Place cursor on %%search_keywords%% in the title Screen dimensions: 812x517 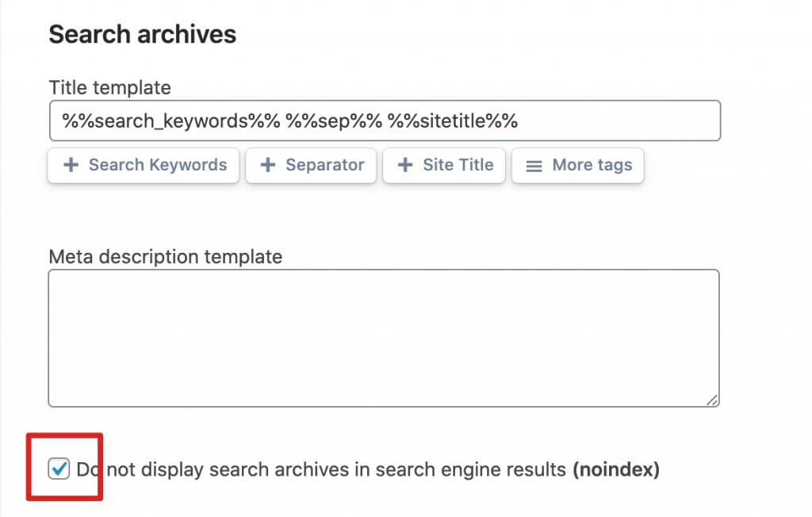170,121
